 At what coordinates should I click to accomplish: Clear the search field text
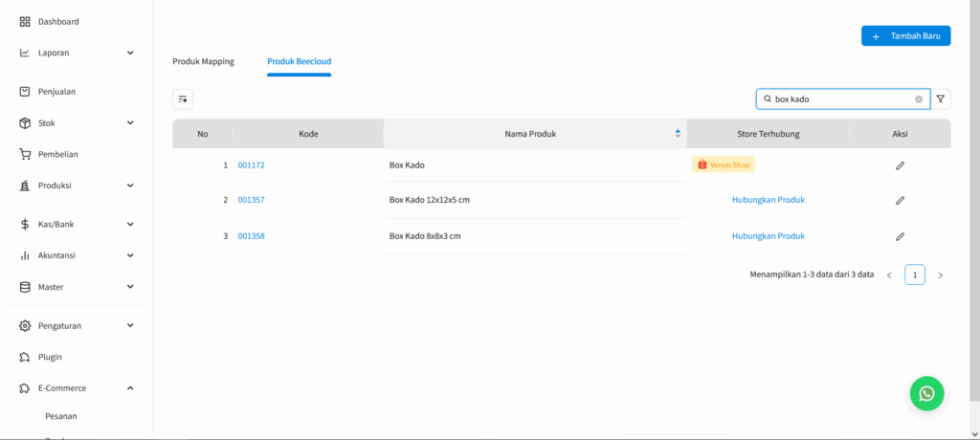click(x=919, y=99)
